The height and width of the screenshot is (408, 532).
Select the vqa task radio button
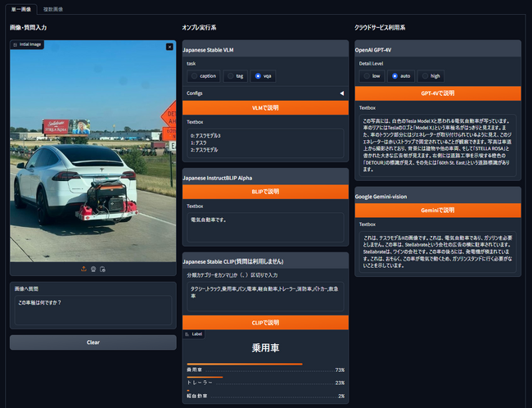pyautogui.click(x=259, y=75)
